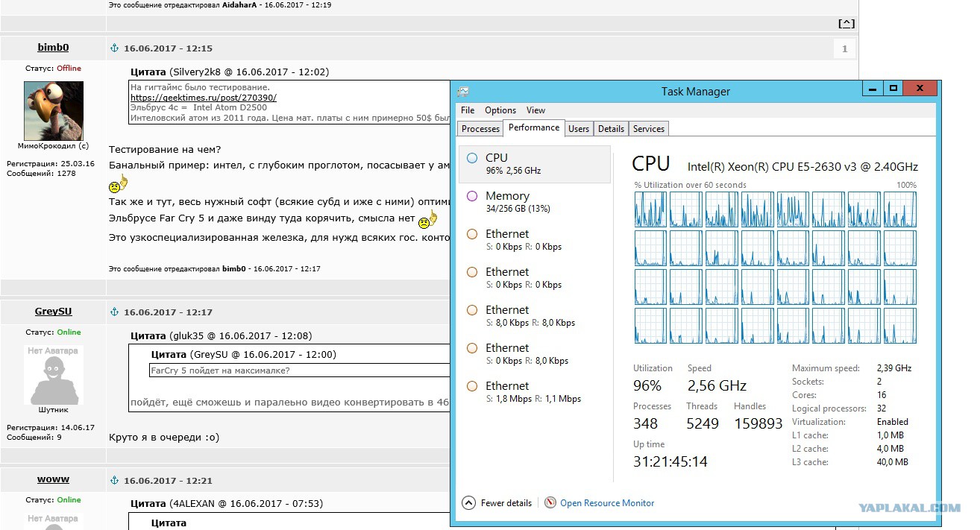Click Virtualization Enabled value
The width and height of the screenshot is (980, 530).
tap(892, 422)
